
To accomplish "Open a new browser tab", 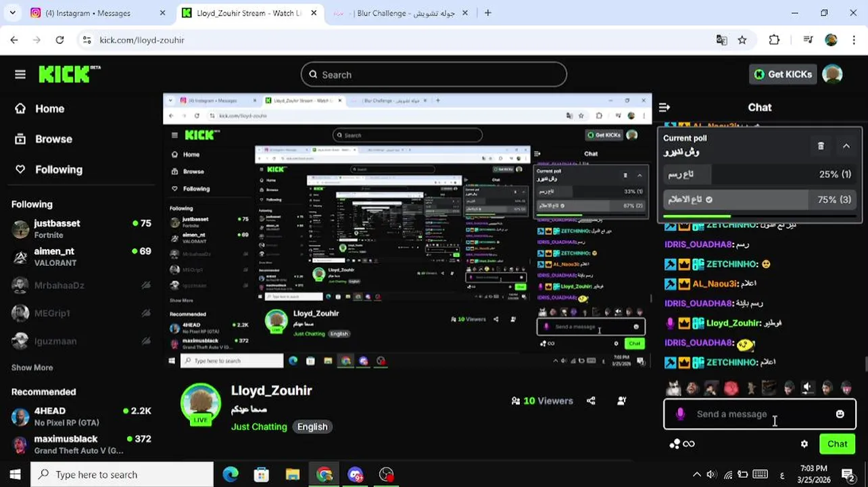I will (488, 13).
